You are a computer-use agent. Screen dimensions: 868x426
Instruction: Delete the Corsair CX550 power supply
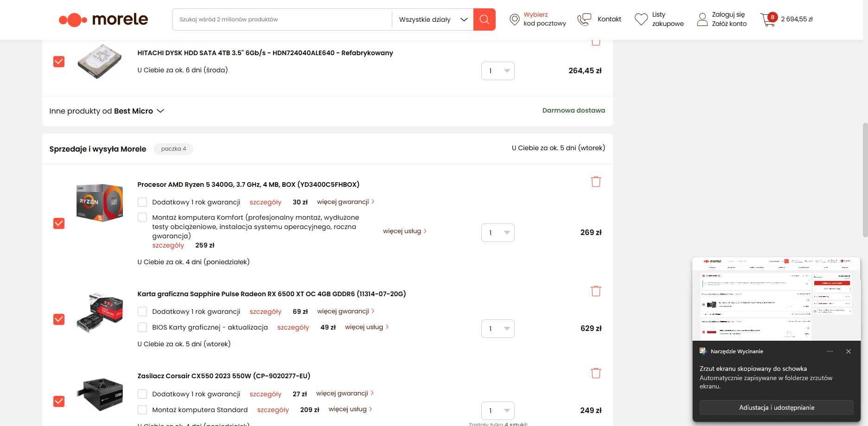pyautogui.click(x=596, y=373)
